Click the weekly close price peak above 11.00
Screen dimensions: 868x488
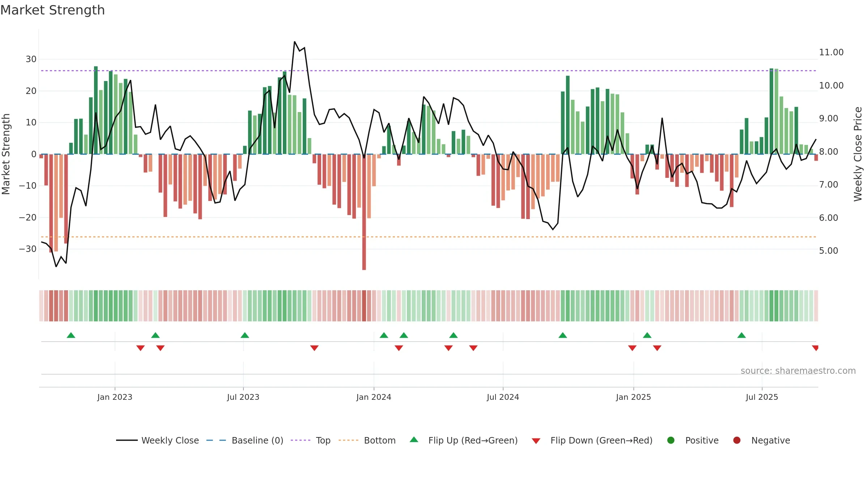point(295,42)
